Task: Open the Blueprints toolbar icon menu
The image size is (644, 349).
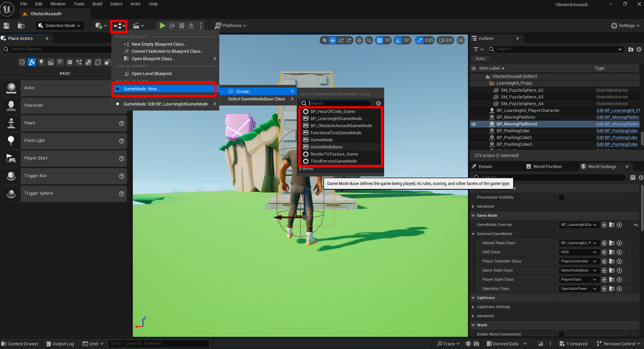Action: (x=119, y=26)
